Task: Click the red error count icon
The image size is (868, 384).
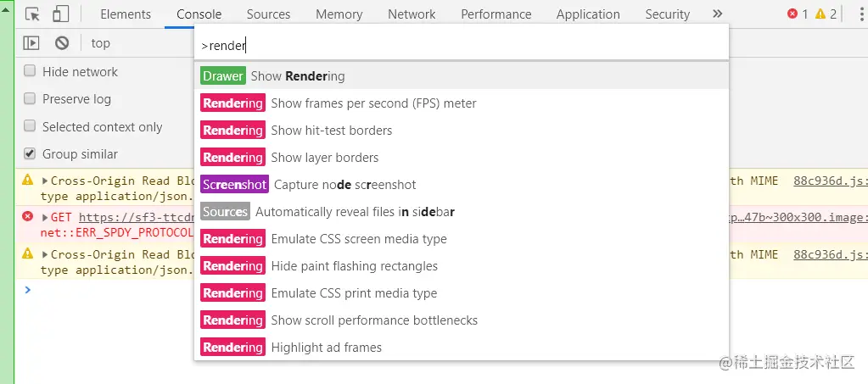Action: tap(792, 14)
